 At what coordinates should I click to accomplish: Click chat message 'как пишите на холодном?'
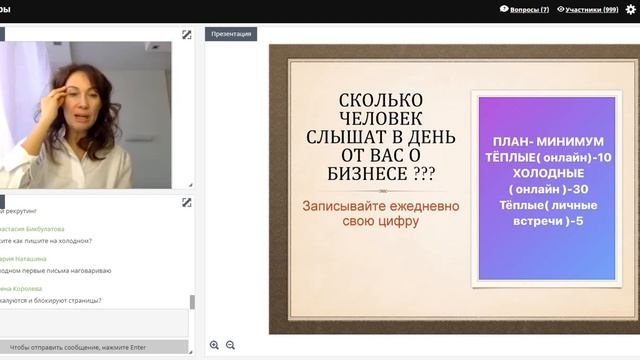[46, 241]
